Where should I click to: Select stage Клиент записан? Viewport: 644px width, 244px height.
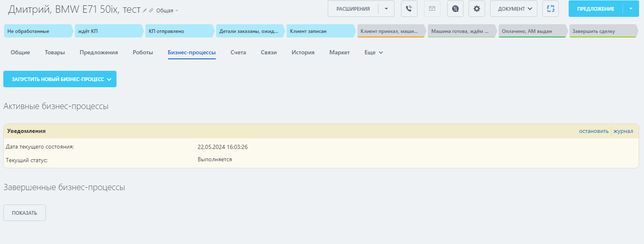point(321,31)
